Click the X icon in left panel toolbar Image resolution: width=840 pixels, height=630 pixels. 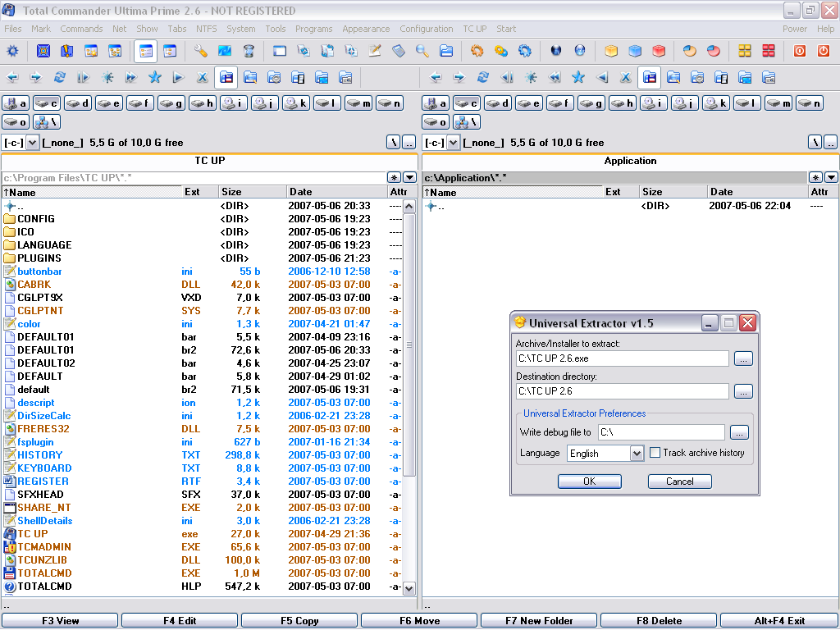202,78
